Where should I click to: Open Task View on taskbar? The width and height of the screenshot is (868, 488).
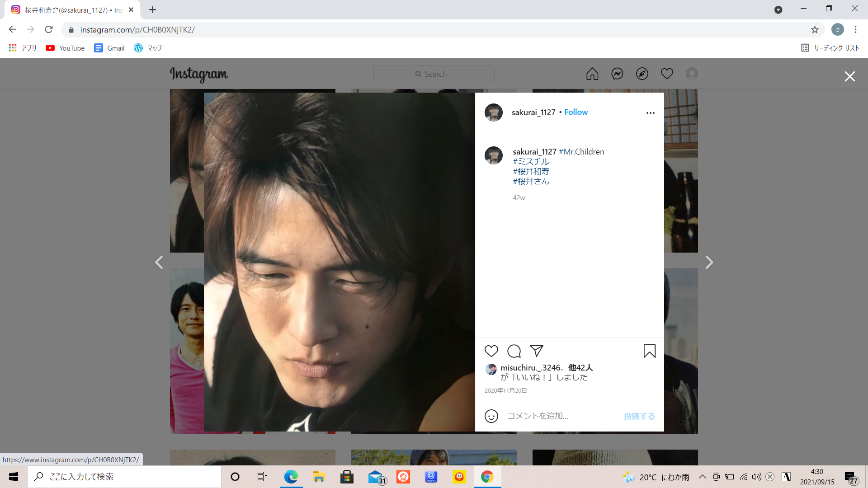262,477
